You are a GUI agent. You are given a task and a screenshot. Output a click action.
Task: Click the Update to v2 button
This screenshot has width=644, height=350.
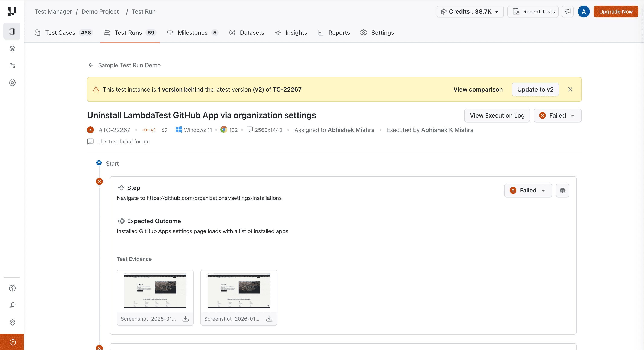click(535, 89)
